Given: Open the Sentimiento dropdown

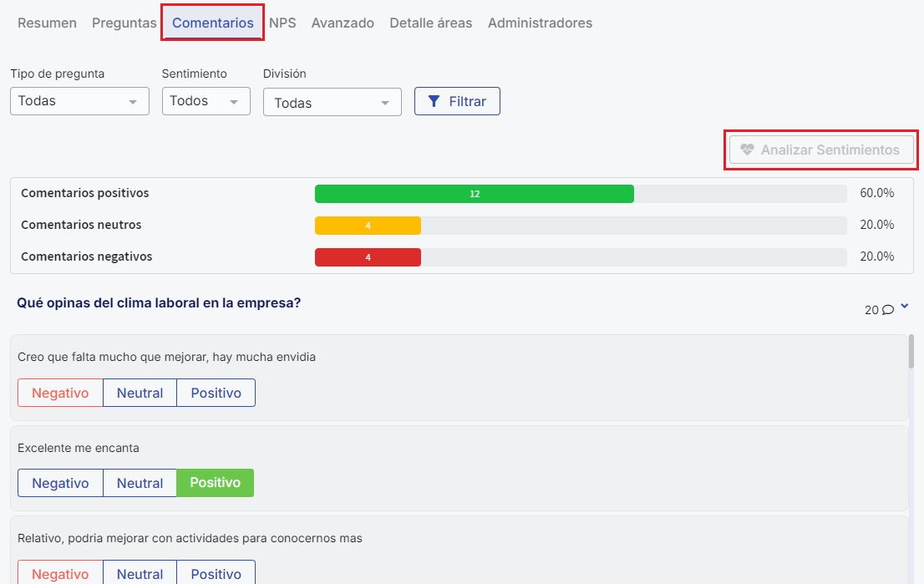Looking at the screenshot, I should point(206,101).
